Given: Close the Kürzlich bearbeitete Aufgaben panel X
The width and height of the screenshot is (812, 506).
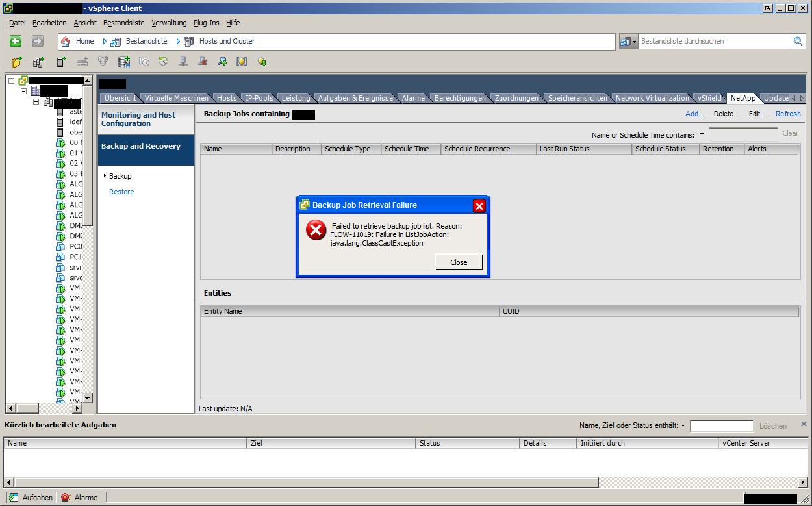Looking at the screenshot, I should click(804, 424).
